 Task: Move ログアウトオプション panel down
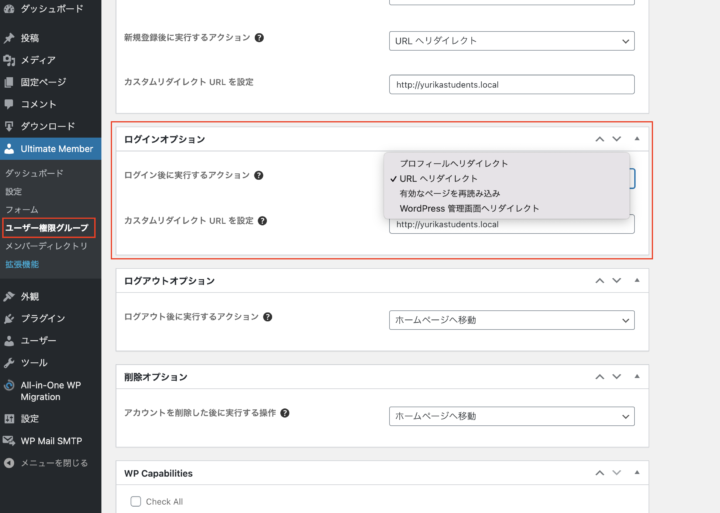click(617, 280)
